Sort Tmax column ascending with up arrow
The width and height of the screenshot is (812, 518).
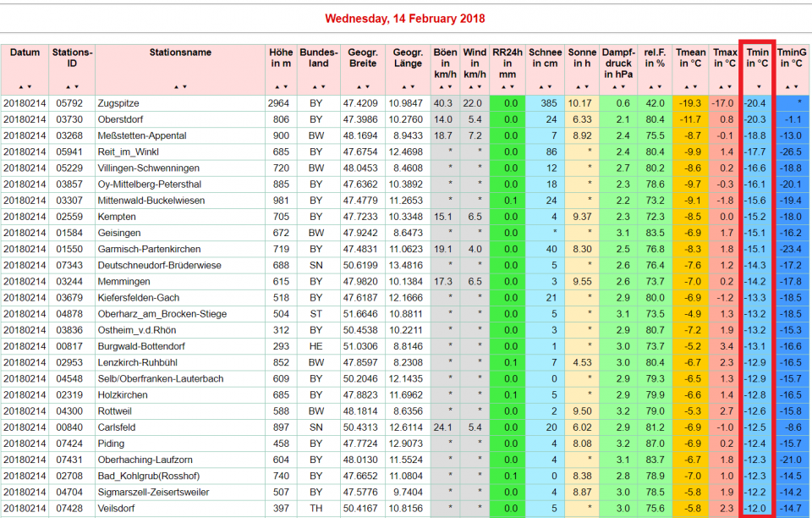coord(721,87)
